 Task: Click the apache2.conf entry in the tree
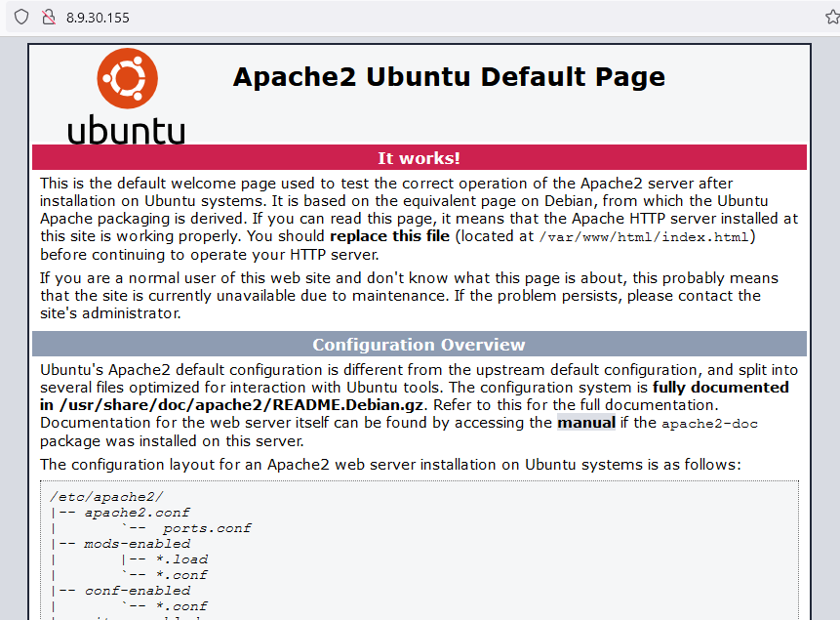click(x=138, y=513)
